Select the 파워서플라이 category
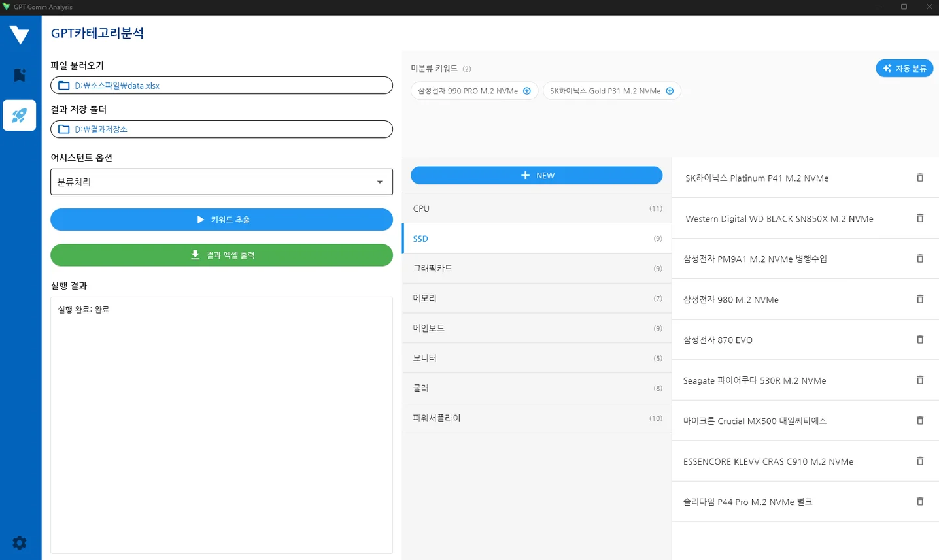 (x=536, y=418)
